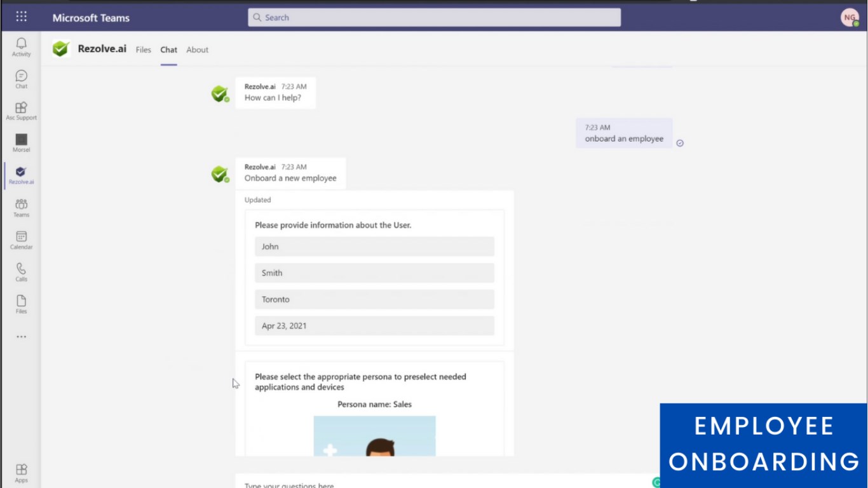Open Asc Support app in sidebar
Viewport: 868px width, 488px height.
[21, 111]
